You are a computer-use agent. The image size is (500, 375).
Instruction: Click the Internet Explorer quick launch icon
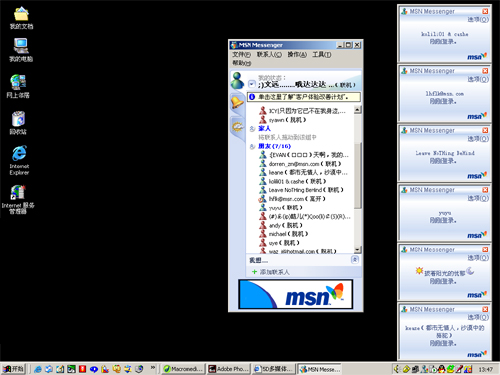[x=38, y=369]
